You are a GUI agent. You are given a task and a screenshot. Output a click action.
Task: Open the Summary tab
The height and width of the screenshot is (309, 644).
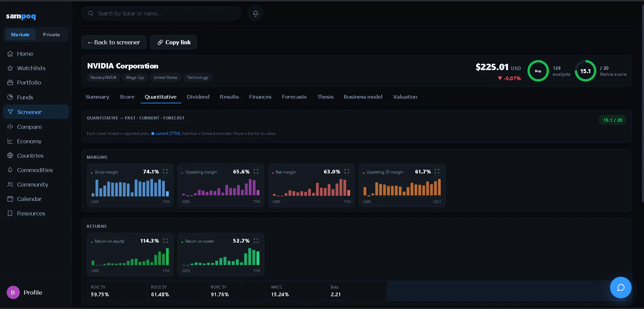coord(97,97)
